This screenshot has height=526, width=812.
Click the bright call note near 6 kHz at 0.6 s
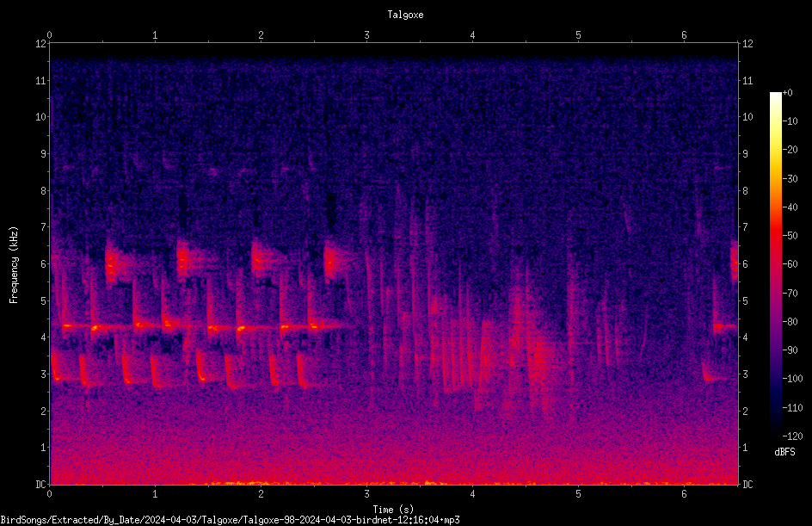point(114,263)
